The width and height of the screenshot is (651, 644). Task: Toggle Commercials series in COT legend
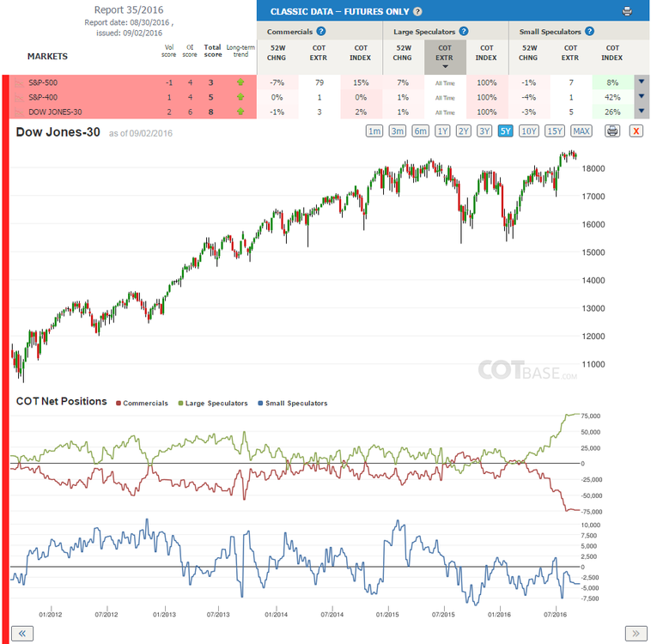(142, 404)
